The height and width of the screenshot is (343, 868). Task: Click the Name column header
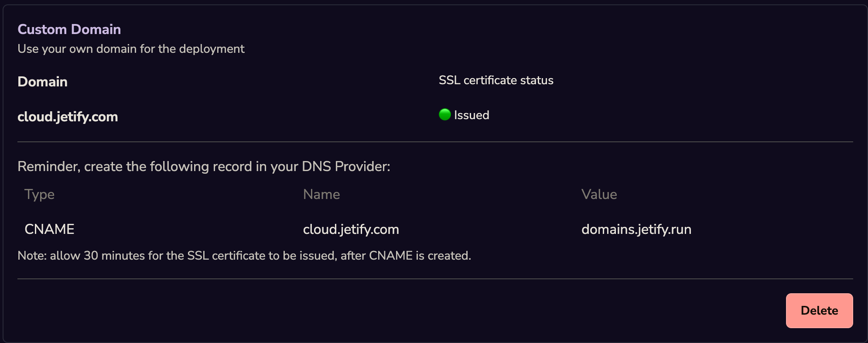pyautogui.click(x=321, y=194)
